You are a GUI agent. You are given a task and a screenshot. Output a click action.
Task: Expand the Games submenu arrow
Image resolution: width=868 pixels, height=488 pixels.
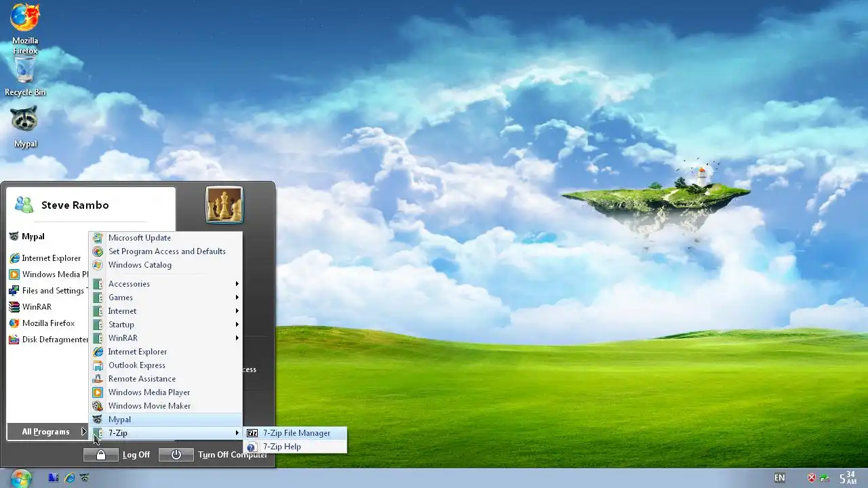(x=237, y=298)
